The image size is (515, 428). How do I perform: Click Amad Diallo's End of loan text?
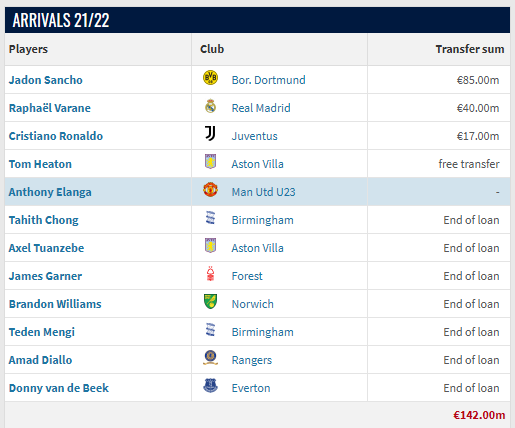471,360
